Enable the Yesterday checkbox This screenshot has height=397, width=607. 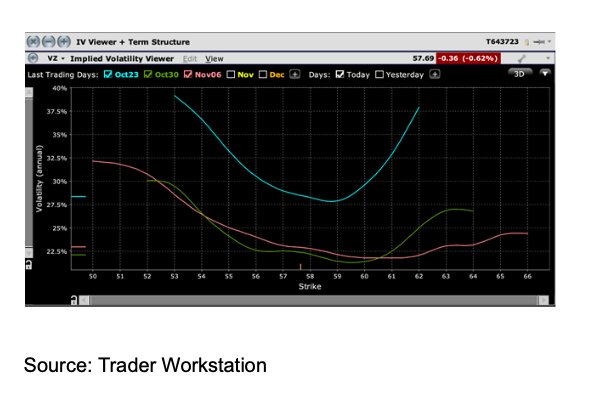379,74
